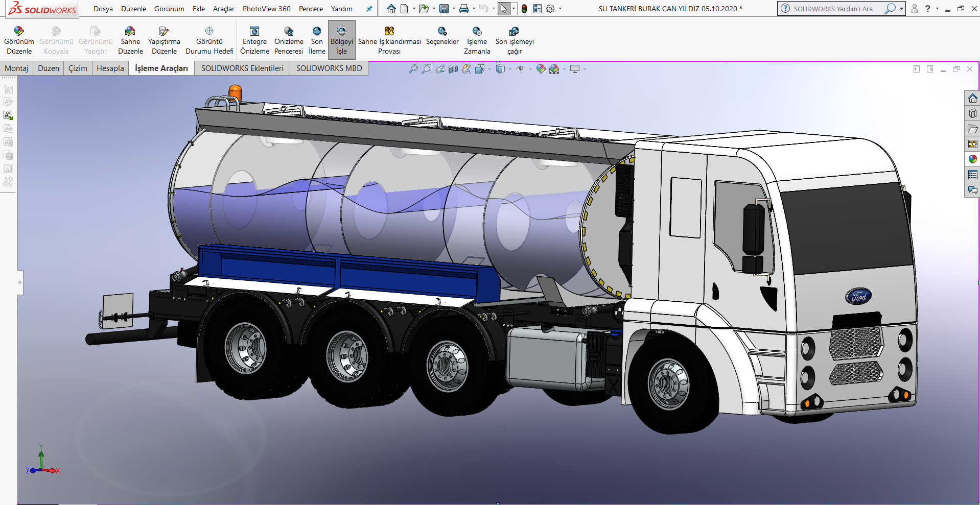
Task: Expand View Settings dropdown arrow
Action: (585, 69)
